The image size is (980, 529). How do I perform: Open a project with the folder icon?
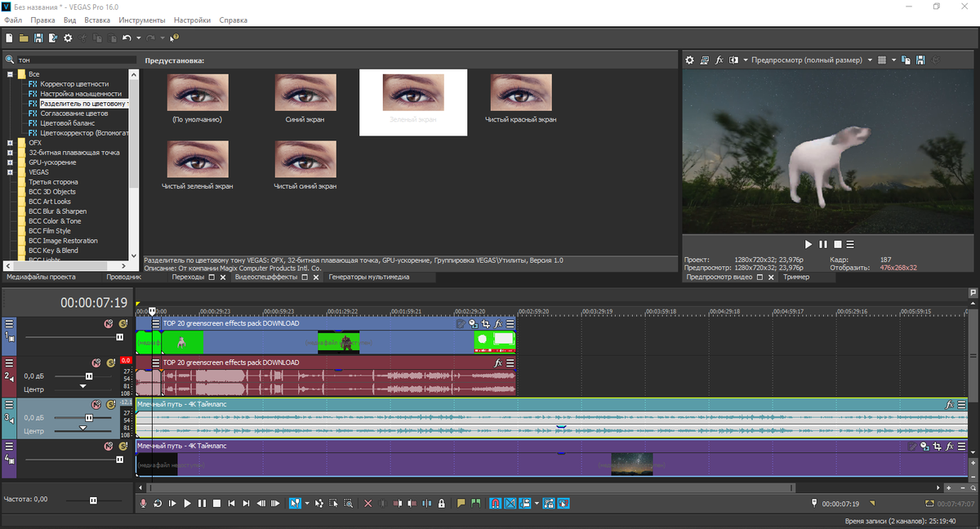point(24,38)
